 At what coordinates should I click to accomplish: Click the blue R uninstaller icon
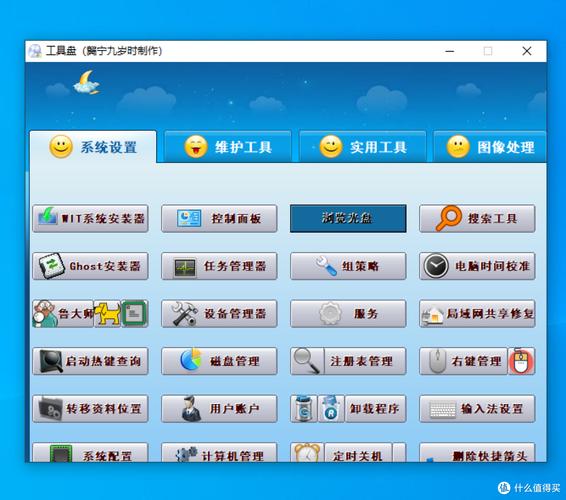[331, 409]
